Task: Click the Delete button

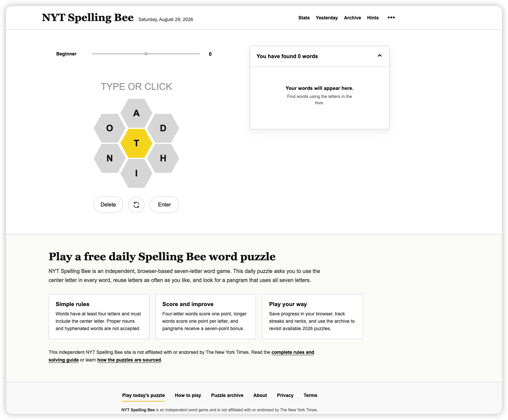Action: point(108,205)
